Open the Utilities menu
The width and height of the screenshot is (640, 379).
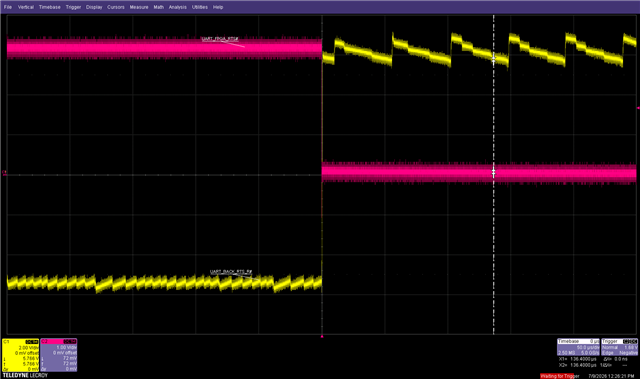pos(200,7)
